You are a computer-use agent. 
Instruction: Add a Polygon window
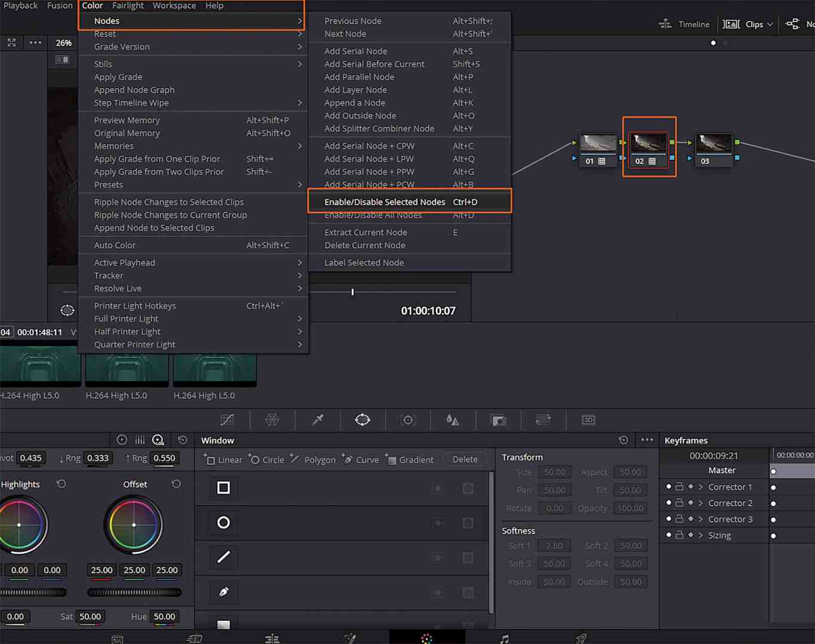[x=313, y=460]
